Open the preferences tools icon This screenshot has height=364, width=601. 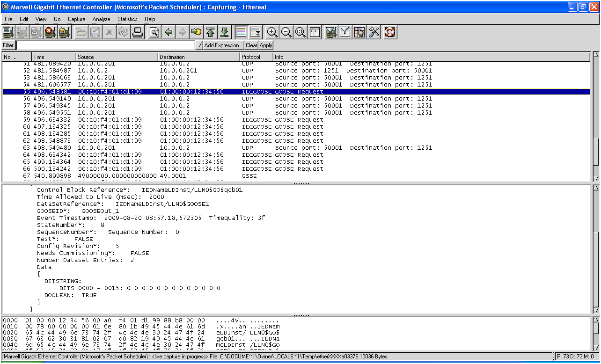click(x=374, y=32)
